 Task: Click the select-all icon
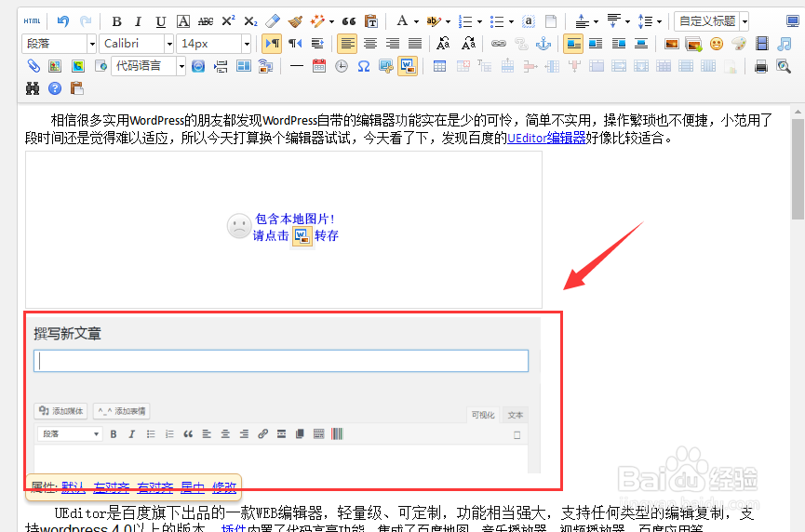(x=529, y=21)
